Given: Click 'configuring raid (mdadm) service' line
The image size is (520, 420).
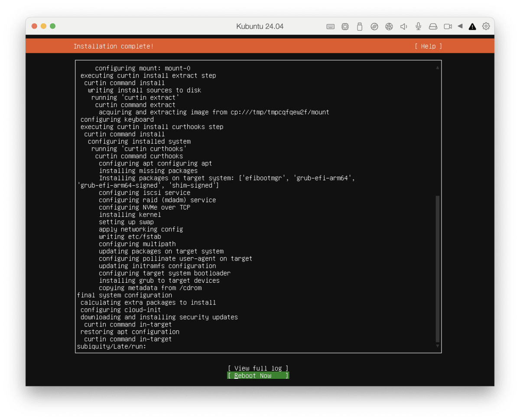Looking at the screenshot, I should click(157, 200).
